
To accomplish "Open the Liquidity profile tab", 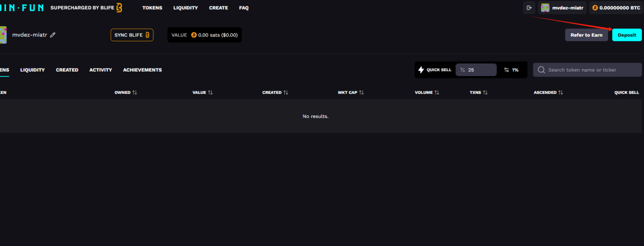I will click(x=32, y=70).
